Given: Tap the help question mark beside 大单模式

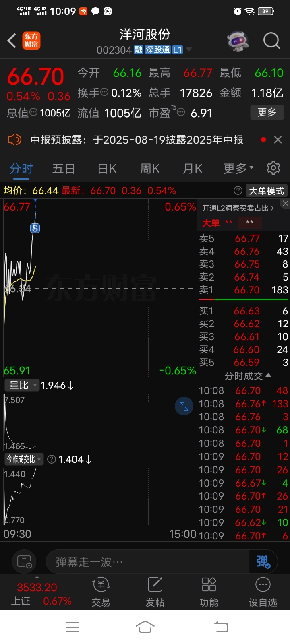Looking at the screenshot, I should pos(238,190).
